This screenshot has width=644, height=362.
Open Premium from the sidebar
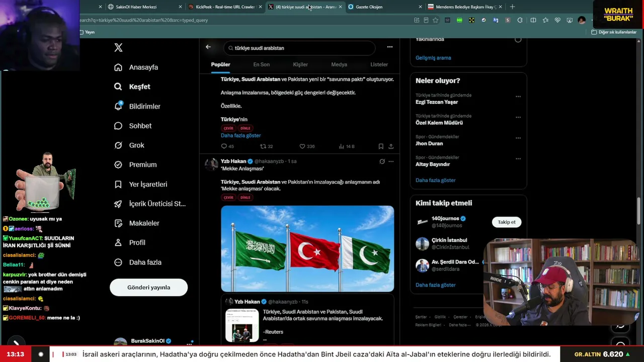tap(135, 164)
